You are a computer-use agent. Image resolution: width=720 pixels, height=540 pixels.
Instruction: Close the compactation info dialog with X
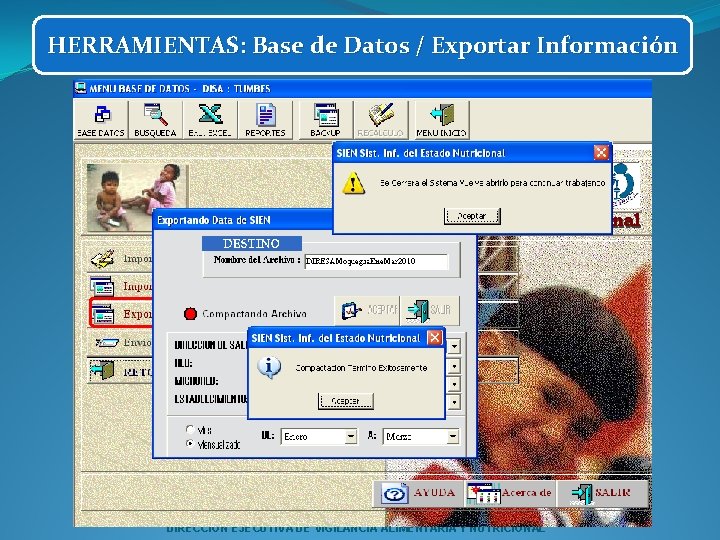point(434,338)
